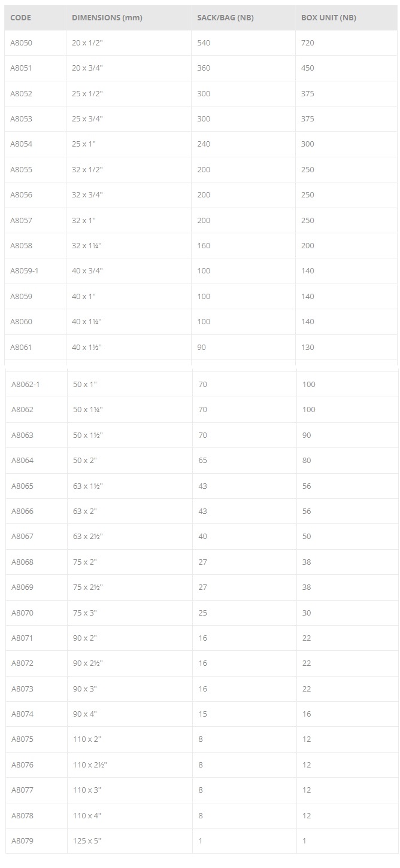This screenshot has height=868, width=400.
Task: Select product code A8050
Action: [21, 43]
